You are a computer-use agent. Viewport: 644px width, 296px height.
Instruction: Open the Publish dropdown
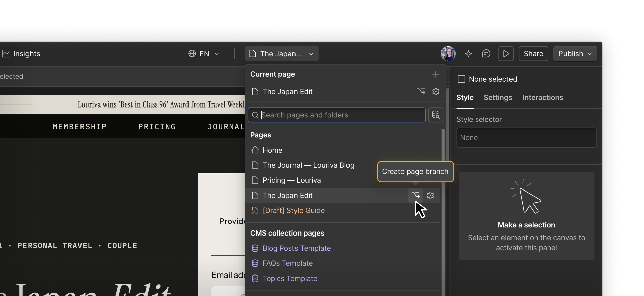[575, 54]
